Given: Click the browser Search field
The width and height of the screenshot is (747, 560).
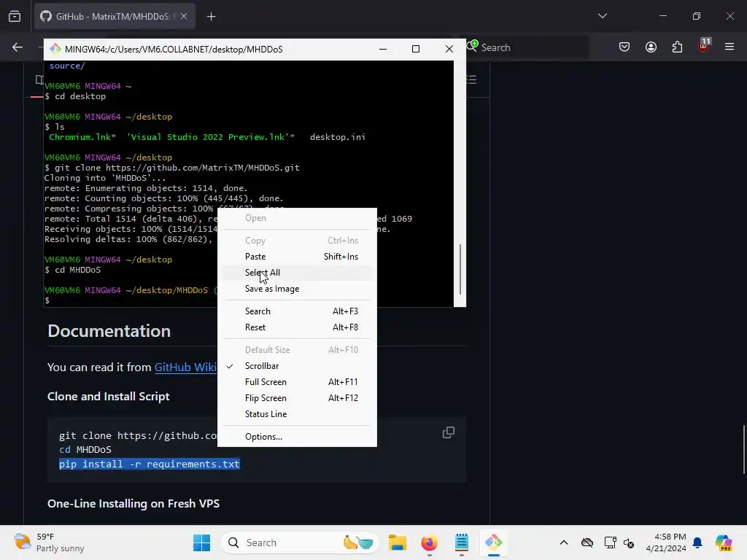Looking at the screenshot, I should click(x=529, y=47).
